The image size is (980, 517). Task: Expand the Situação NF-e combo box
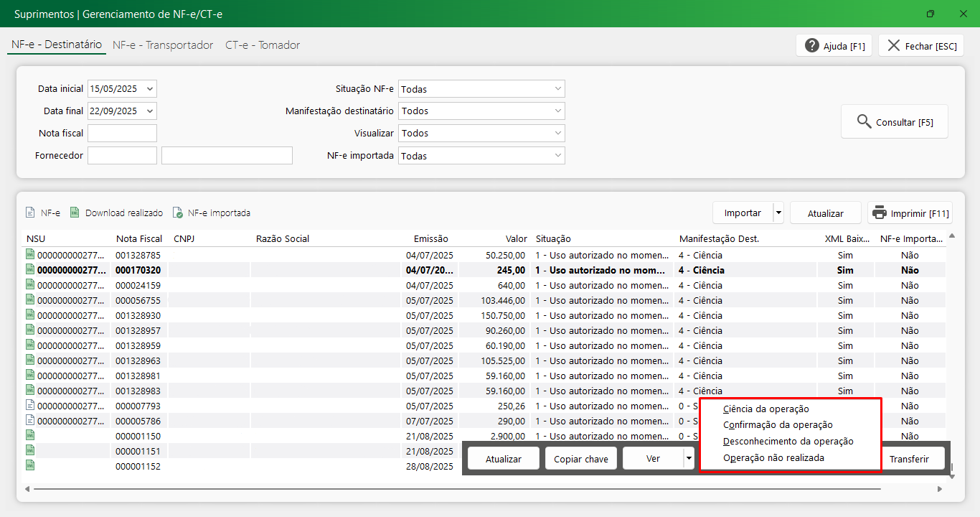(558, 89)
